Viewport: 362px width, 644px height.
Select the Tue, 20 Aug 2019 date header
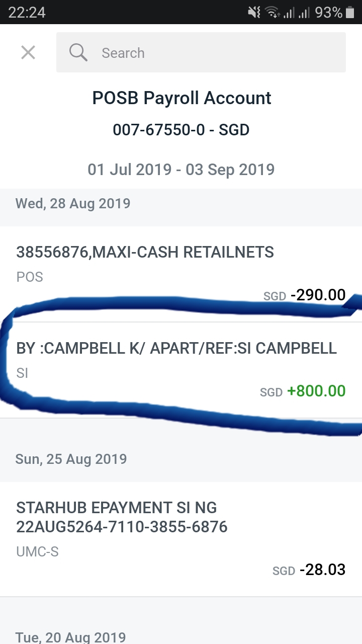point(72,637)
